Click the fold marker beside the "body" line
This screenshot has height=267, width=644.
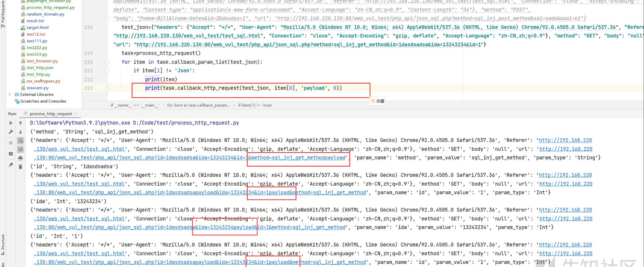pyautogui.click(x=107, y=18)
